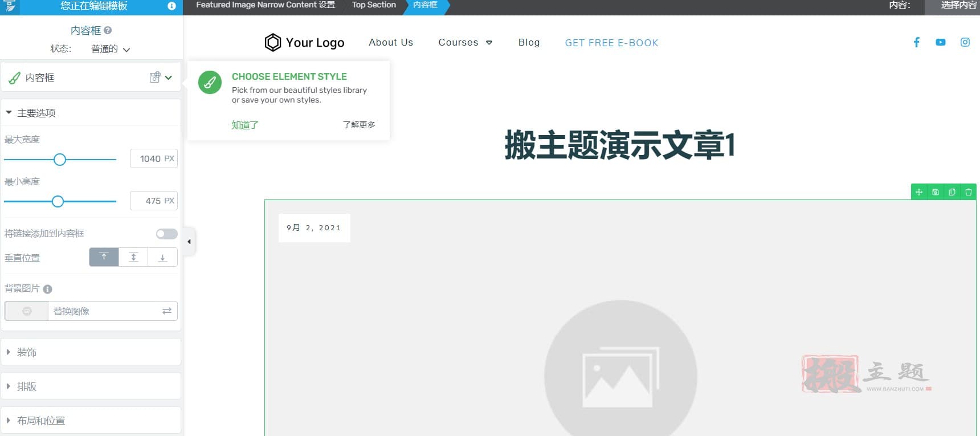Open the saved styles library icon
This screenshot has height=436, width=980.
155,78
